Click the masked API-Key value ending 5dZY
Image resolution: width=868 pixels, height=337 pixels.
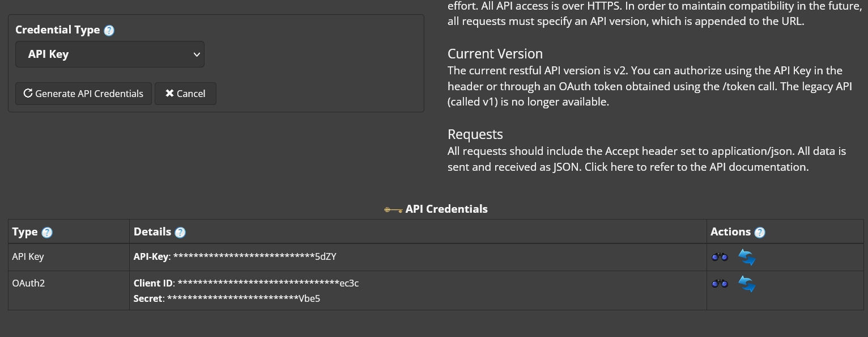(x=255, y=256)
